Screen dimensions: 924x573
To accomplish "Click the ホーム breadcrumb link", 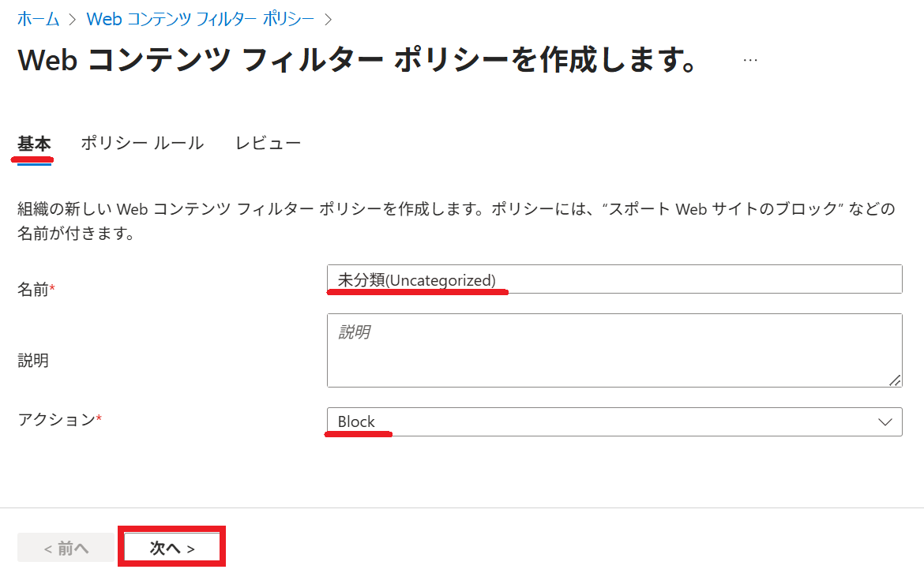I will pos(38,19).
